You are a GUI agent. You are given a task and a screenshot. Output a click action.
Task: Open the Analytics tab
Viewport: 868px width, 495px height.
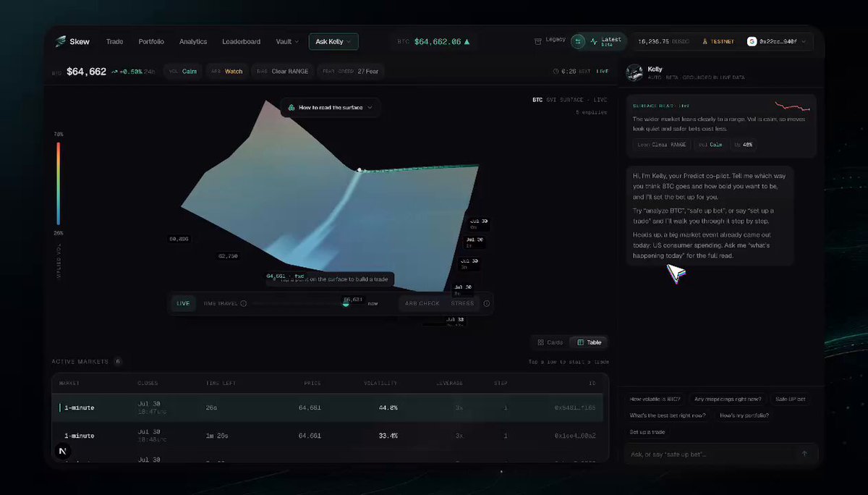pyautogui.click(x=193, y=42)
